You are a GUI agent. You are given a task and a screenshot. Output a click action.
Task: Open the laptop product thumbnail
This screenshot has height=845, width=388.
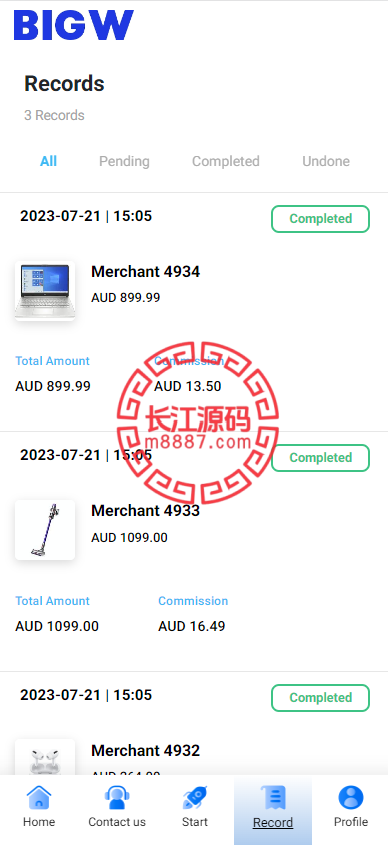click(45, 291)
